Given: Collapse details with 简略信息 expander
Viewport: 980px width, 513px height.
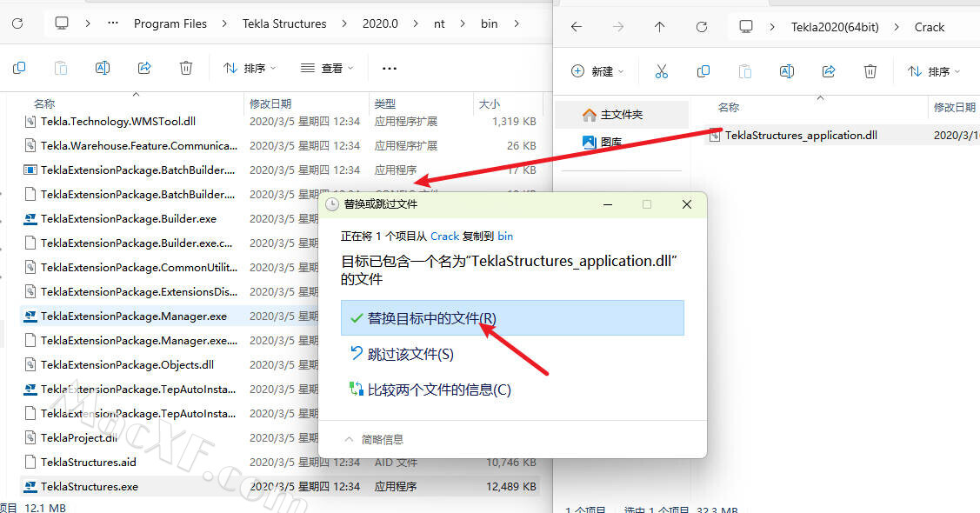Looking at the screenshot, I should [x=374, y=439].
